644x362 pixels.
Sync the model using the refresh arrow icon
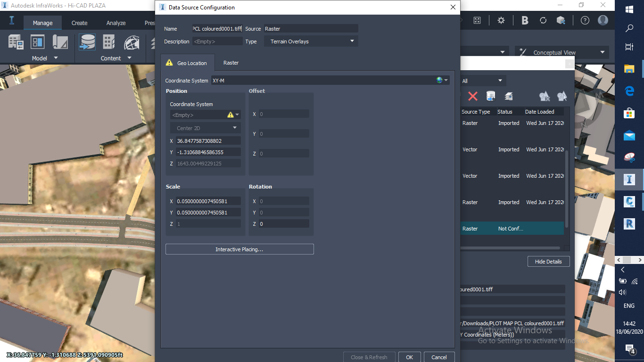coord(543,20)
